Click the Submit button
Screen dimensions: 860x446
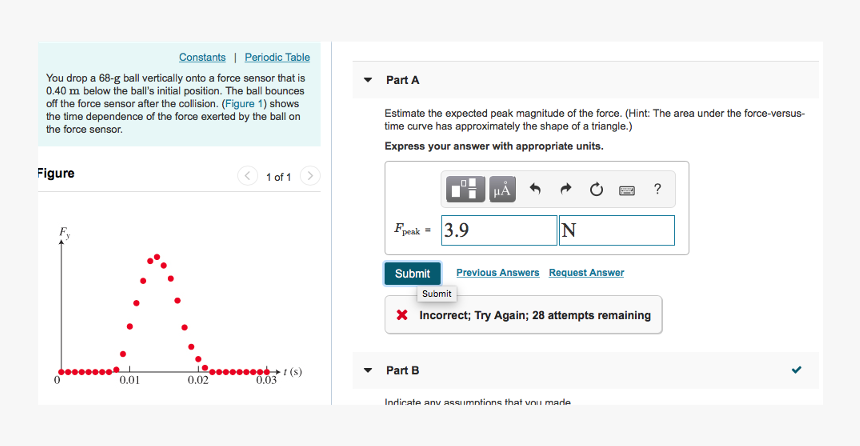point(412,273)
